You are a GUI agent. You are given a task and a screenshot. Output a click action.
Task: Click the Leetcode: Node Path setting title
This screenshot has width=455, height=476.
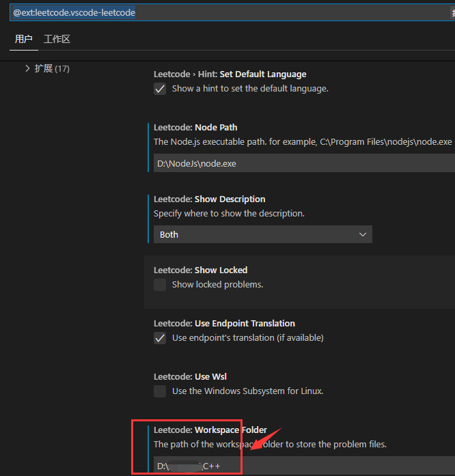pyautogui.click(x=195, y=127)
